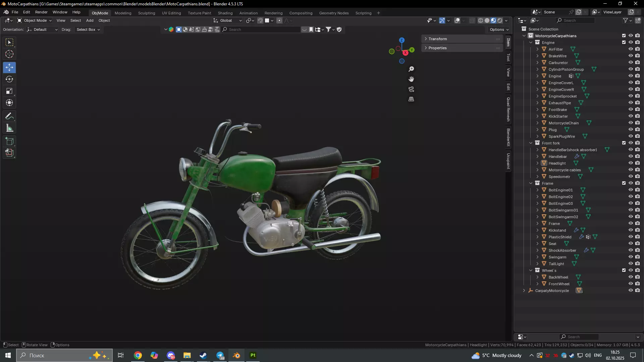The height and width of the screenshot is (362, 644).
Task: Exclude Engine collection from view layer
Action: (624, 43)
